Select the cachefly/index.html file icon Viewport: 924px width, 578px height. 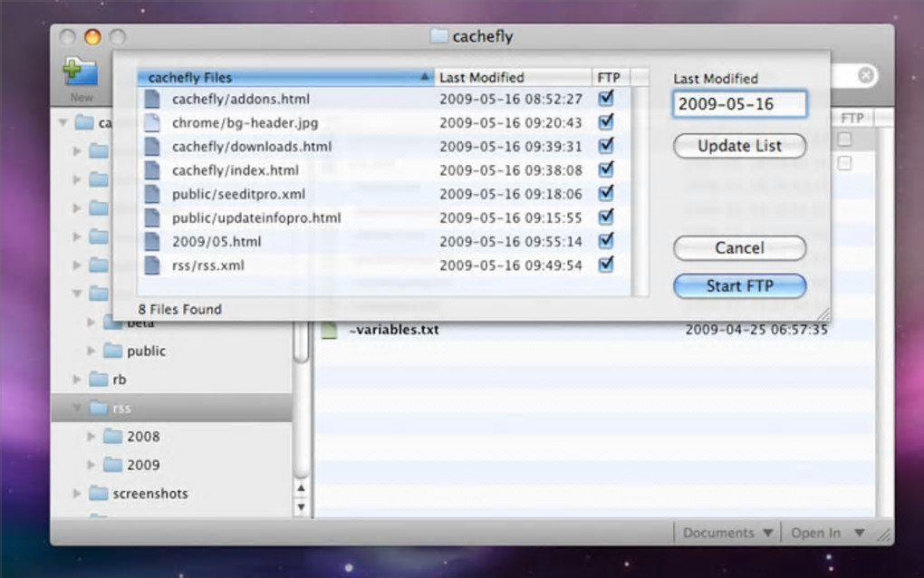(152, 170)
